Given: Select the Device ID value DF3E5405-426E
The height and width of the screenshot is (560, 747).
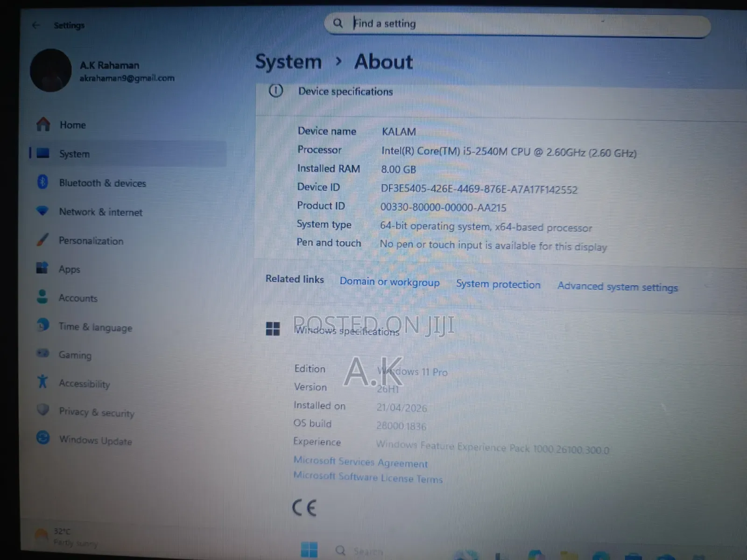Looking at the screenshot, I should (479, 189).
